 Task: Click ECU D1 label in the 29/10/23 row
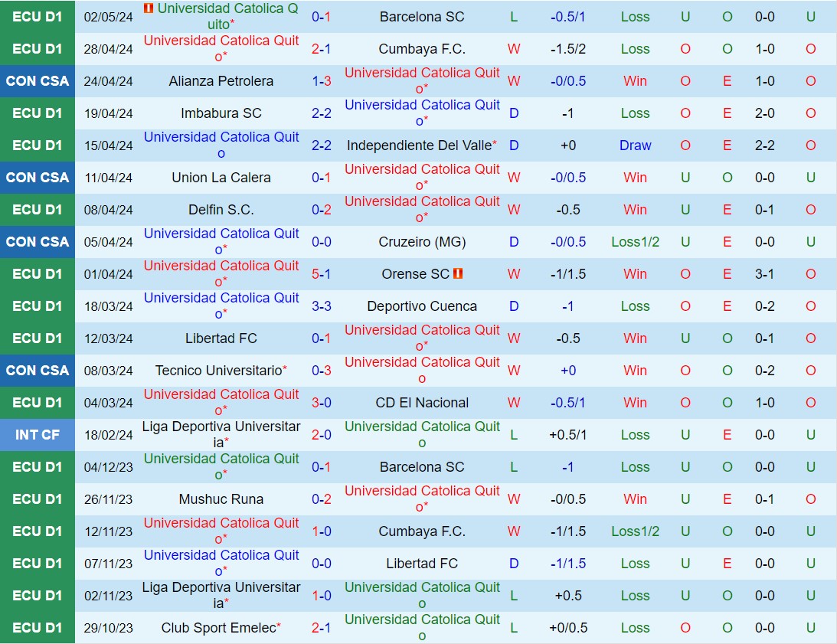tap(38, 627)
